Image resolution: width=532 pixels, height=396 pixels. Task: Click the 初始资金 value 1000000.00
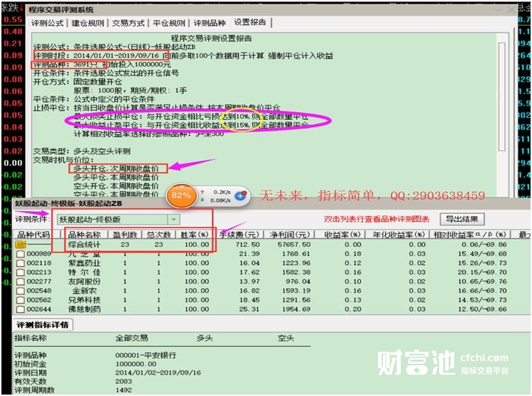point(135,364)
